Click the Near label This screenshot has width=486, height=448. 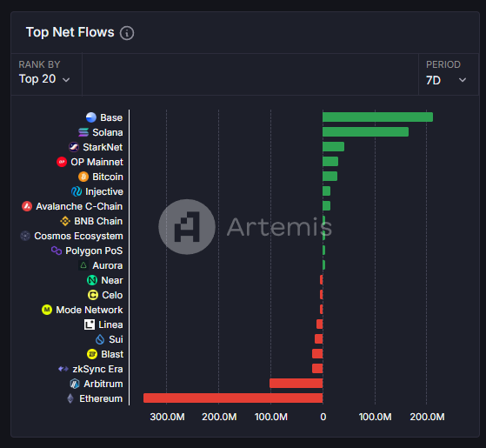[112, 280]
